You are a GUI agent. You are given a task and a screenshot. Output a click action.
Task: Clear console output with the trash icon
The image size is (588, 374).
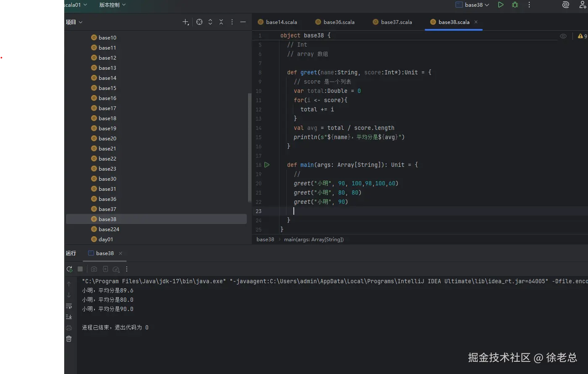69,339
